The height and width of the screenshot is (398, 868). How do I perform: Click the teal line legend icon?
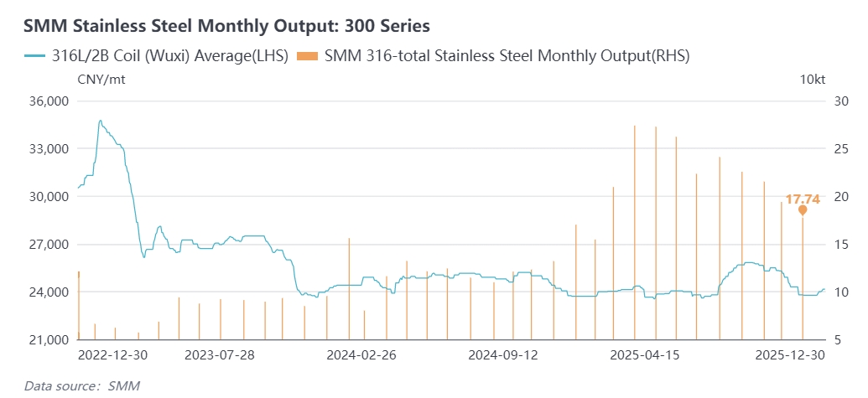pyautogui.click(x=34, y=56)
